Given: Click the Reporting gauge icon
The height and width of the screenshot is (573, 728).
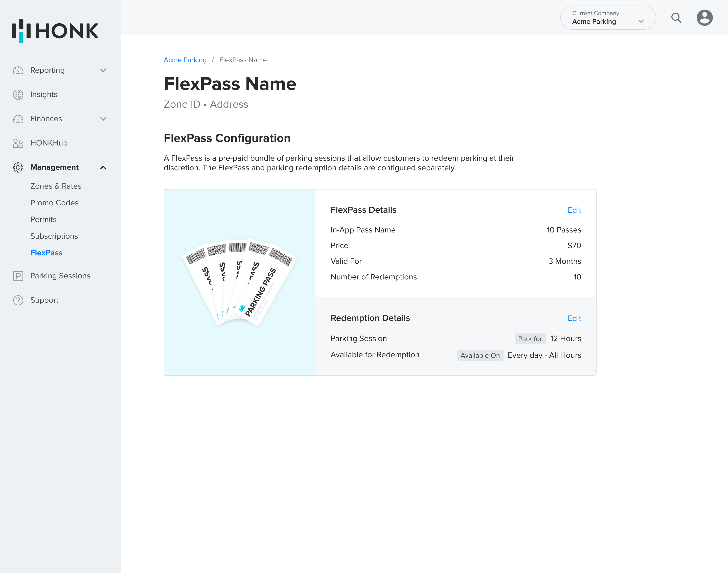Looking at the screenshot, I should pyautogui.click(x=18, y=70).
